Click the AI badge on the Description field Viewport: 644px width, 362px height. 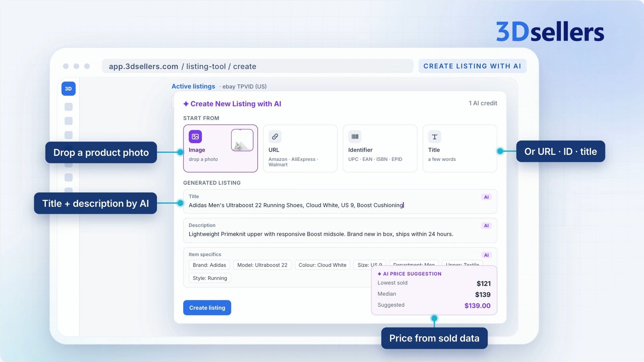click(486, 226)
